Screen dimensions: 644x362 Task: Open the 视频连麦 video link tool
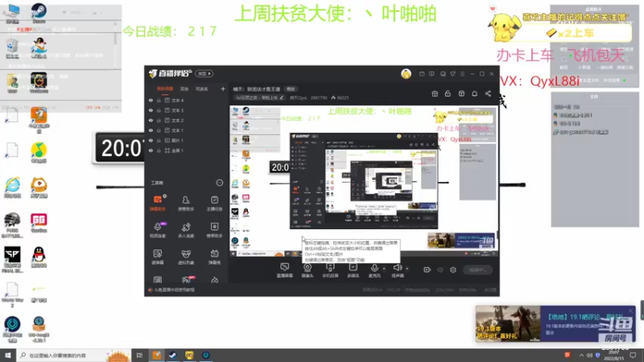(x=158, y=230)
